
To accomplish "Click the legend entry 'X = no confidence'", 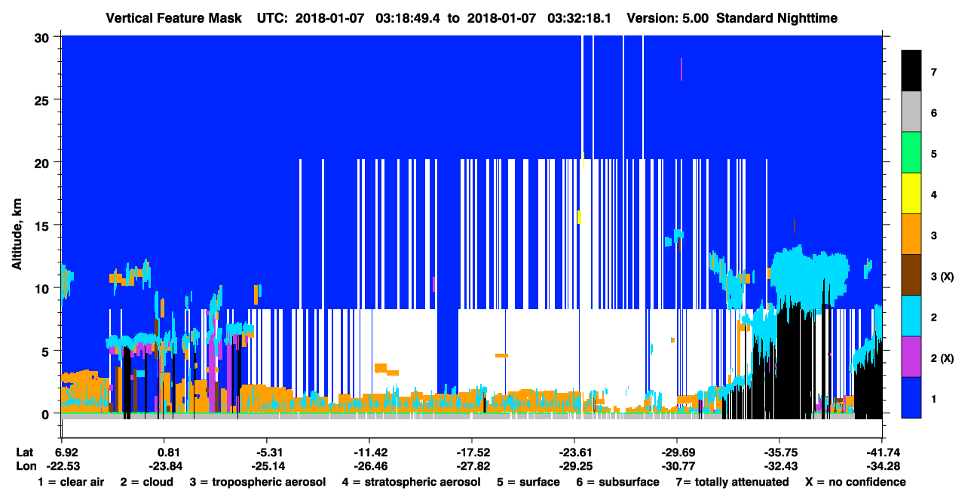I will tap(856, 482).
